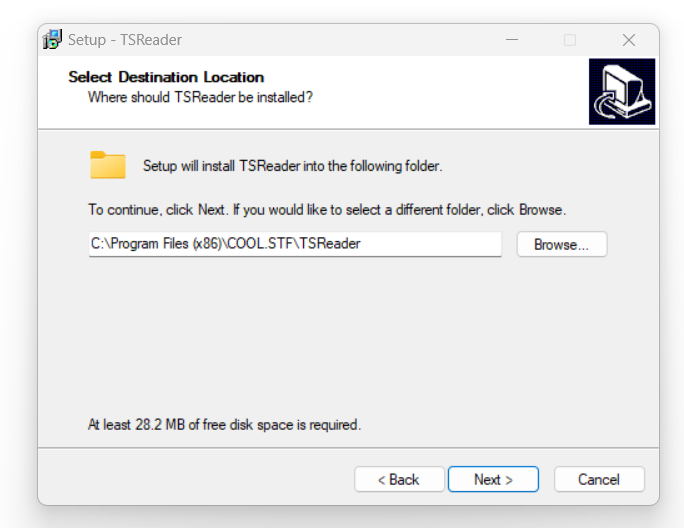This screenshot has height=528, width=684.
Task: Open the Browse folder dialog
Action: click(562, 244)
